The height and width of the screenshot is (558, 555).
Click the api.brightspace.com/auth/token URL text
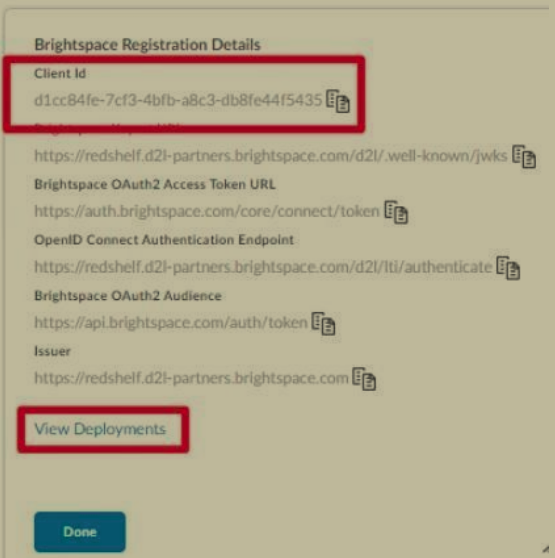tap(171, 322)
